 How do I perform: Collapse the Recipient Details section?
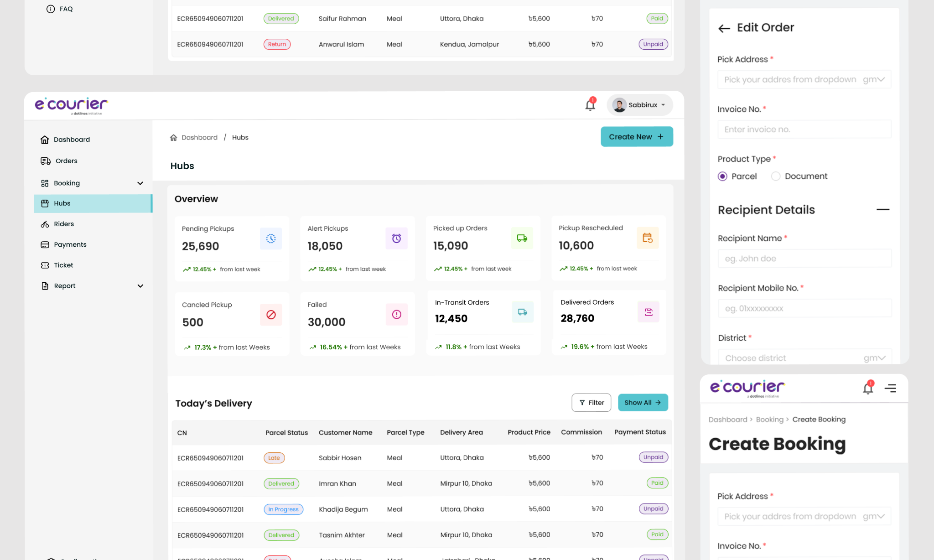point(884,209)
